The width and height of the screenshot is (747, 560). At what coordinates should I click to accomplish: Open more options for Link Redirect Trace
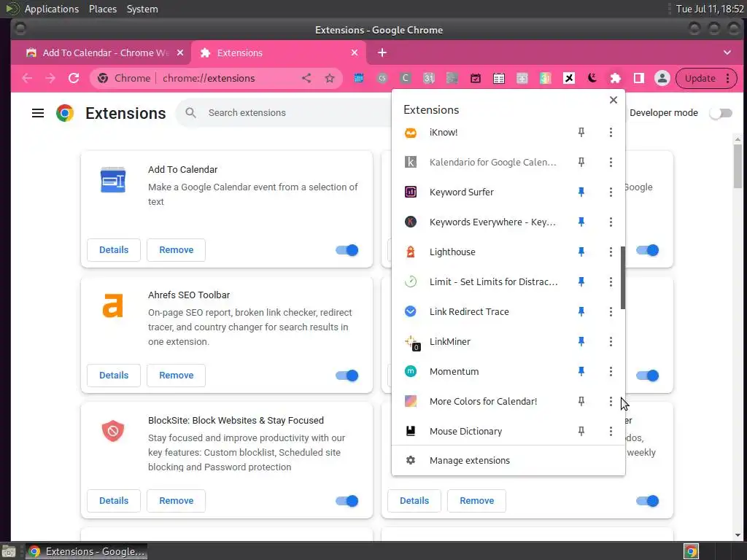[611, 311]
